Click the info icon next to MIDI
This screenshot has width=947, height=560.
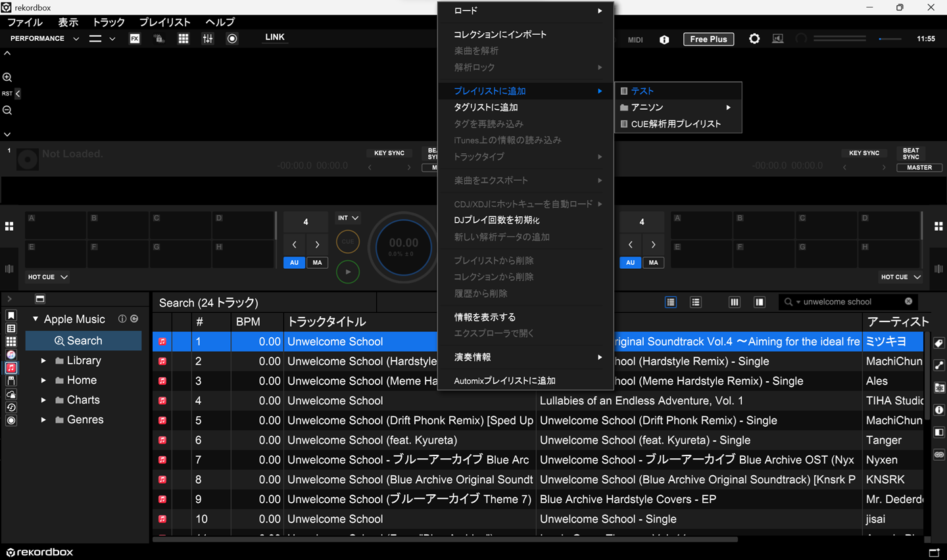tap(664, 39)
